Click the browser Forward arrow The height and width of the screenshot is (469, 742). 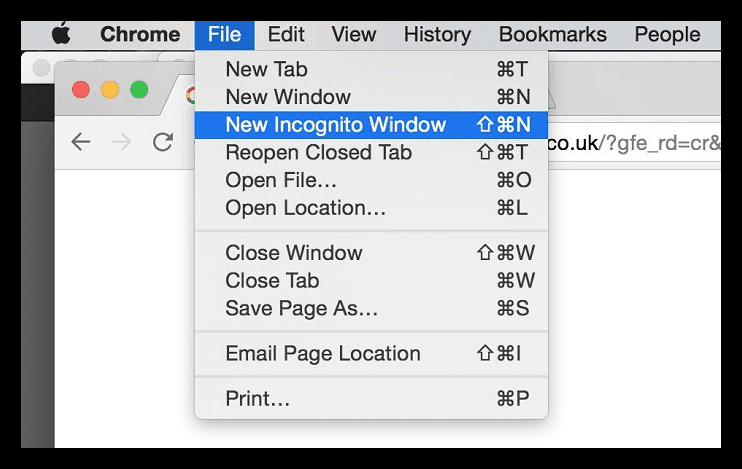[122, 142]
